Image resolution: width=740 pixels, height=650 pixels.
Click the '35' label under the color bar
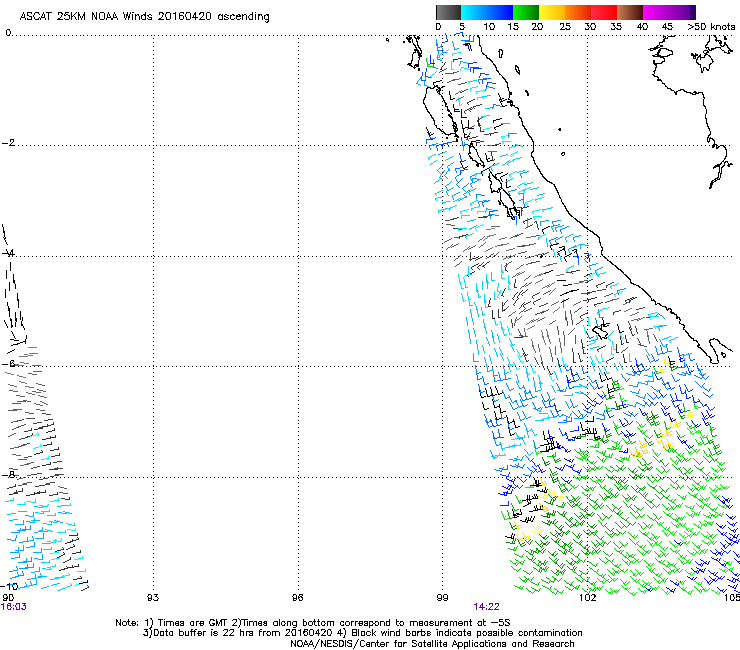click(616, 27)
